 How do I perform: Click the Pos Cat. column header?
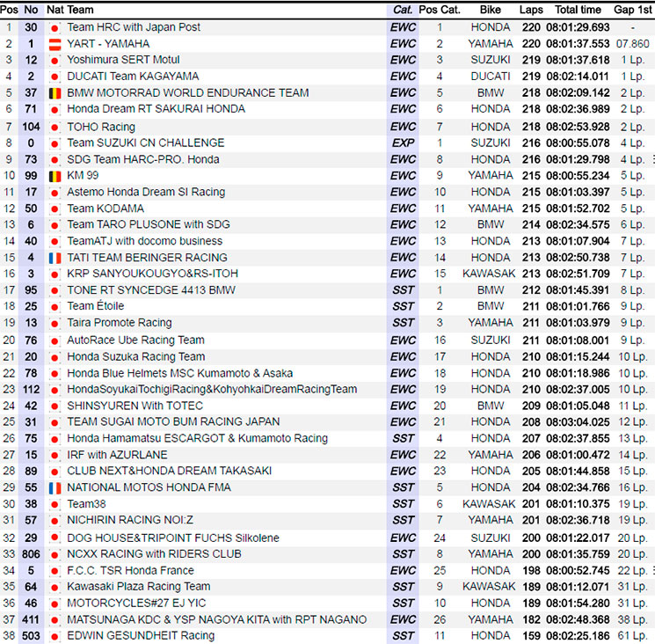[440, 10]
